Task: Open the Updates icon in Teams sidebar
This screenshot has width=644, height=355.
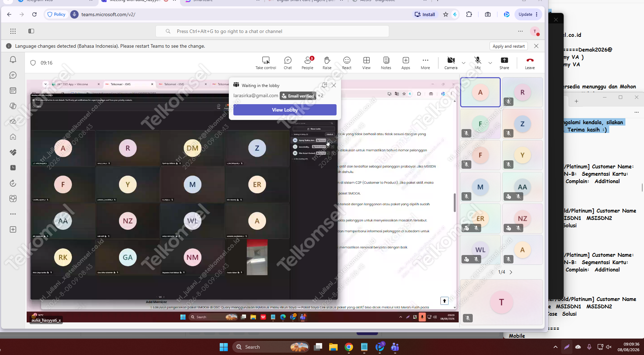Action: coord(13,183)
